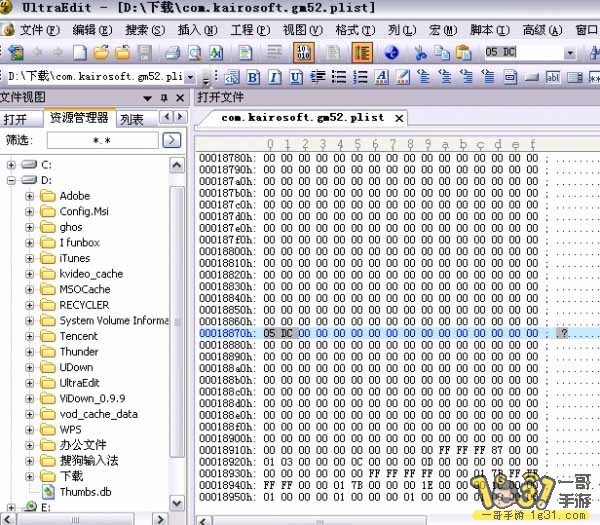Click the Italic HTML tag icon

point(274,78)
